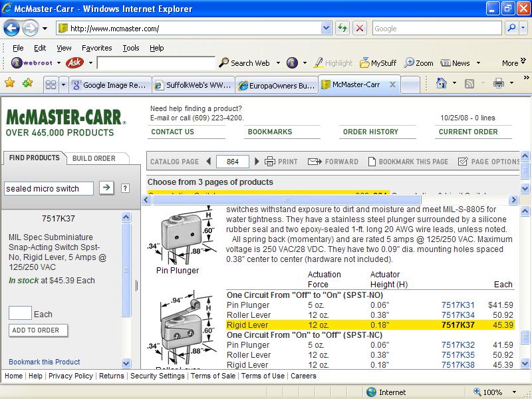The image size is (532, 399).
Task: Click the Stop loading X icon
Action: click(x=359, y=29)
